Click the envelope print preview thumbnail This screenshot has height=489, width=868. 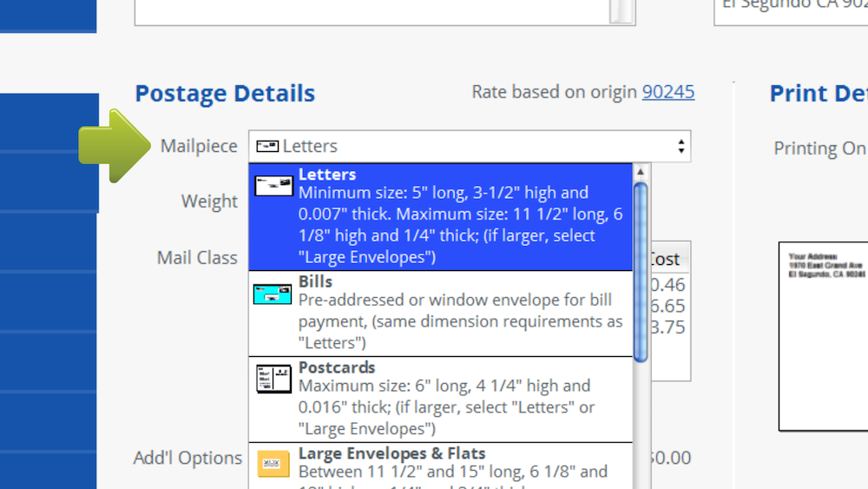pos(823,336)
